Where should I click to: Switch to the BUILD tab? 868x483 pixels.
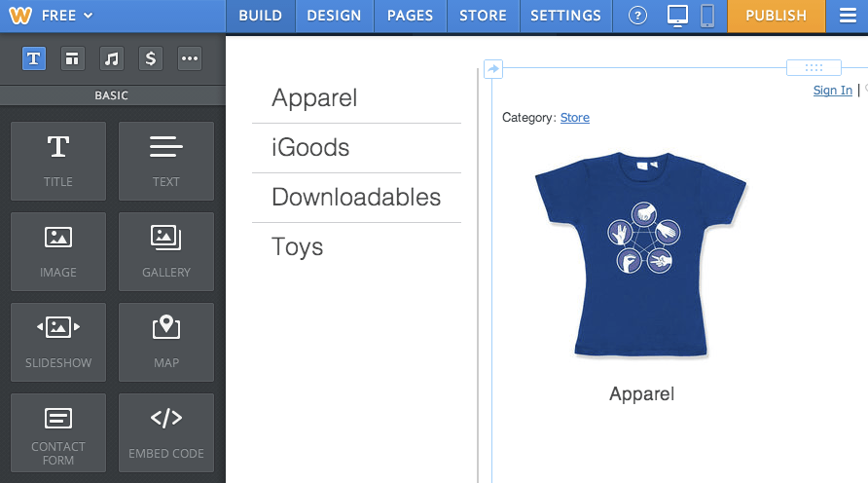click(260, 16)
